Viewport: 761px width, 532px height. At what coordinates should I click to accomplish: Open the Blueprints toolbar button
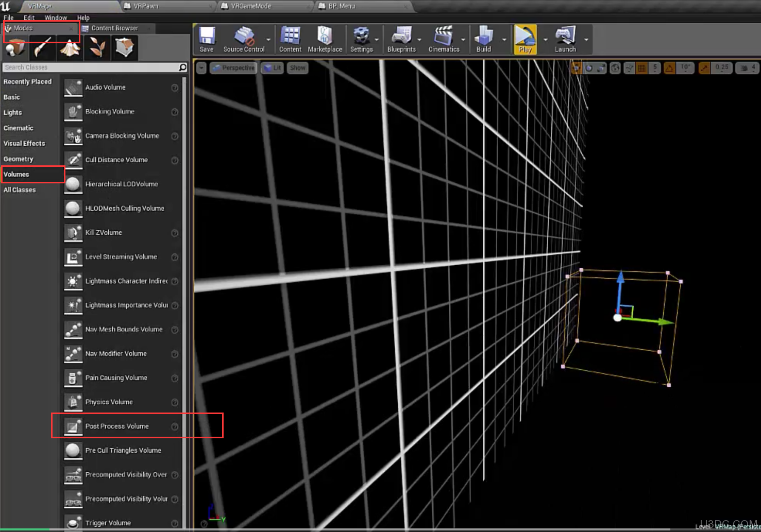(401, 40)
